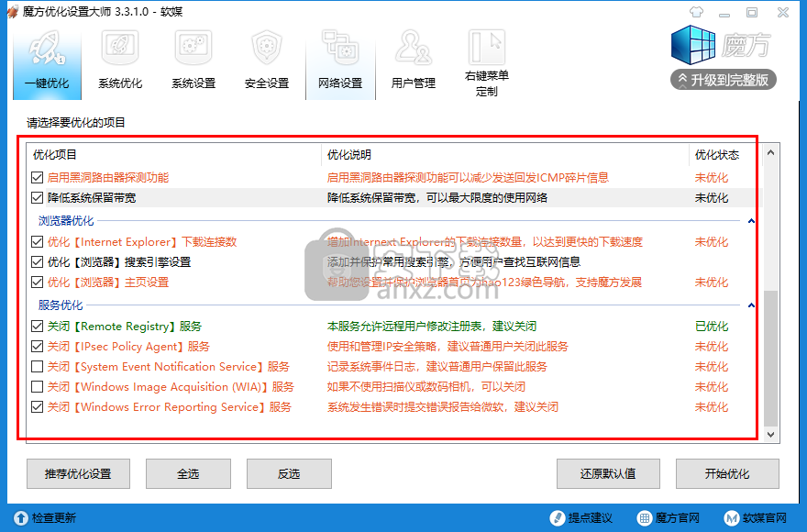Enable the System Event Notification Service checkbox
This screenshot has height=532, width=807.
pyautogui.click(x=37, y=367)
